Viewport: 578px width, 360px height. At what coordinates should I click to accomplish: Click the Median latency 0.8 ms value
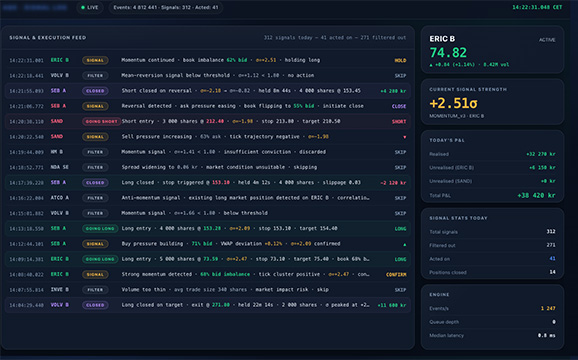pos(546,336)
